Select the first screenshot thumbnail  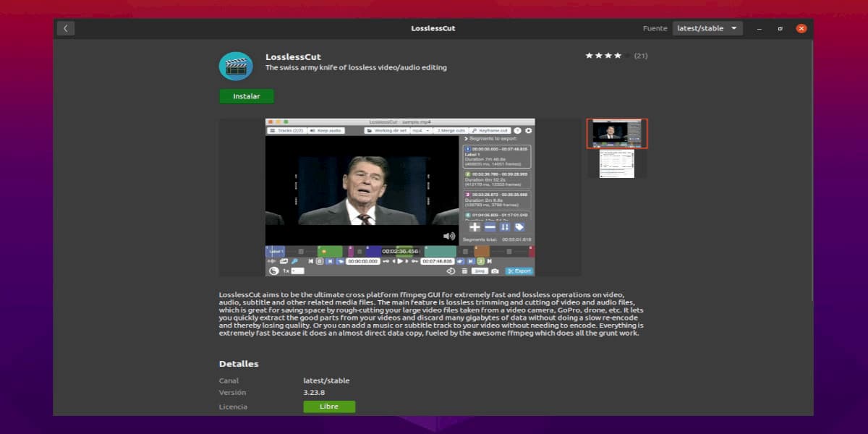click(617, 134)
